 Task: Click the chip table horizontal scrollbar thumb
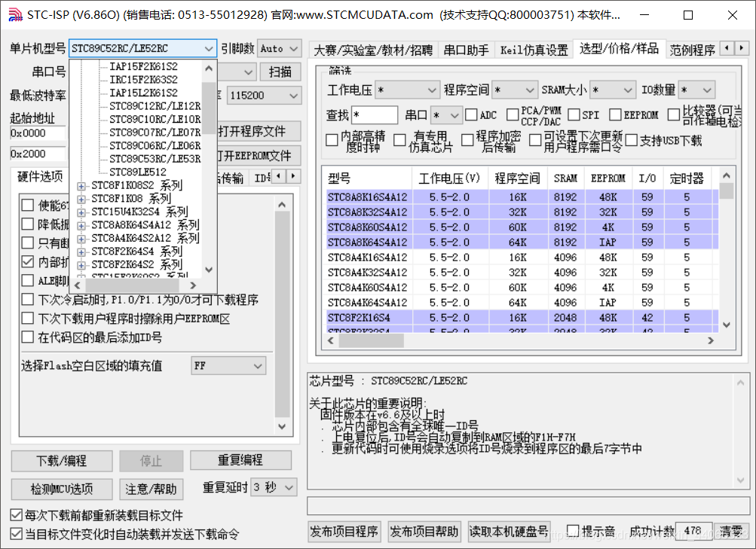(372, 340)
